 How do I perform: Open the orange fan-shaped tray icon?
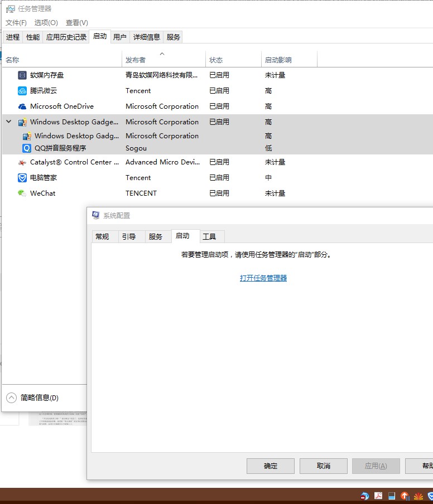coord(418,497)
